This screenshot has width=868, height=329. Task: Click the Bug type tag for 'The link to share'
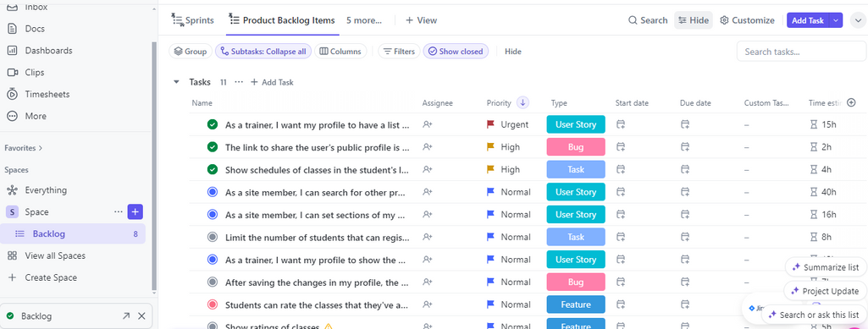click(x=576, y=147)
